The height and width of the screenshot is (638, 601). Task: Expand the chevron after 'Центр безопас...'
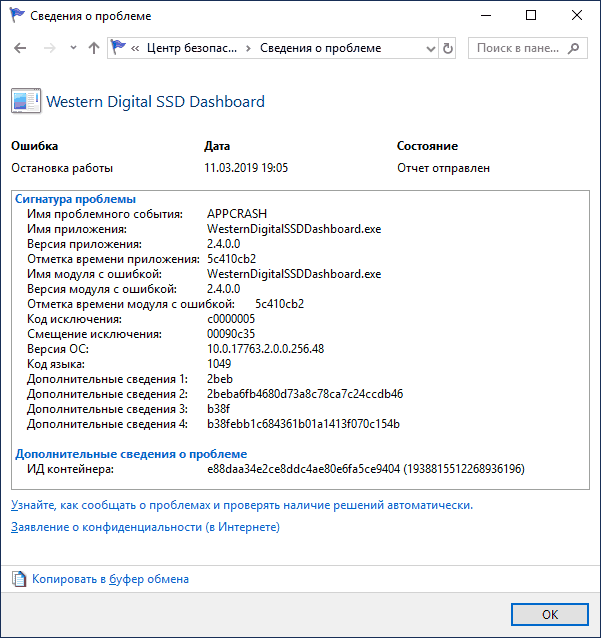click(x=248, y=48)
